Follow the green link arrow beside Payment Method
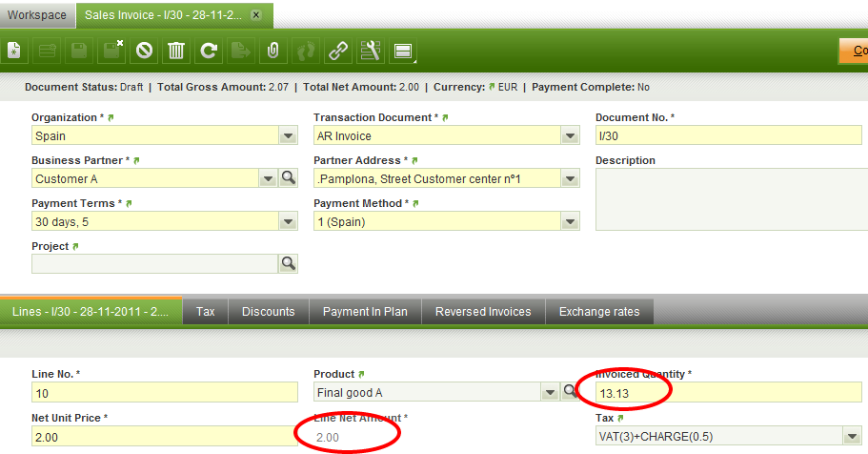Image resolution: width=868 pixels, height=454 pixels. click(x=415, y=203)
